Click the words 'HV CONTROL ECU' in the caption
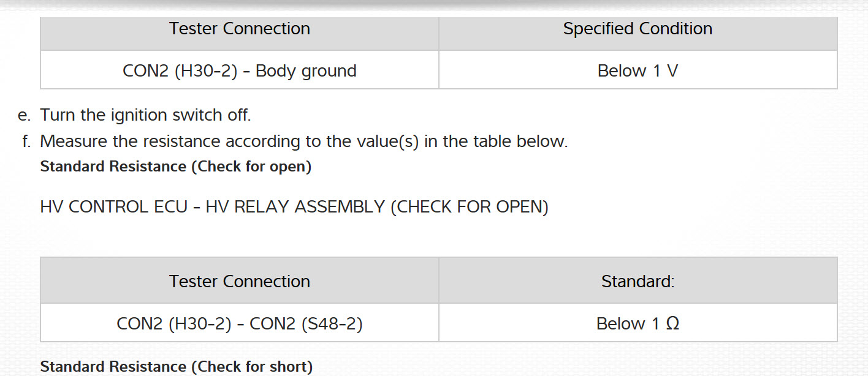 pyautogui.click(x=113, y=207)
